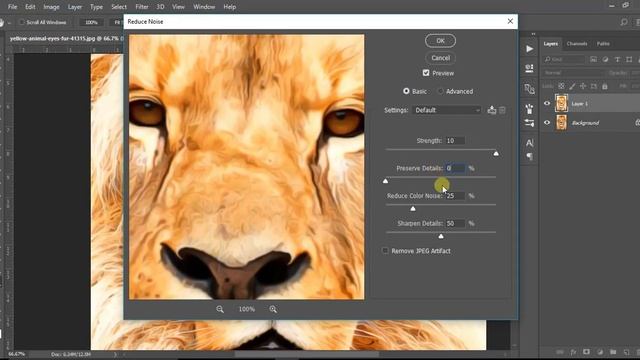Create new adjustment layer icon

(600, 352)
